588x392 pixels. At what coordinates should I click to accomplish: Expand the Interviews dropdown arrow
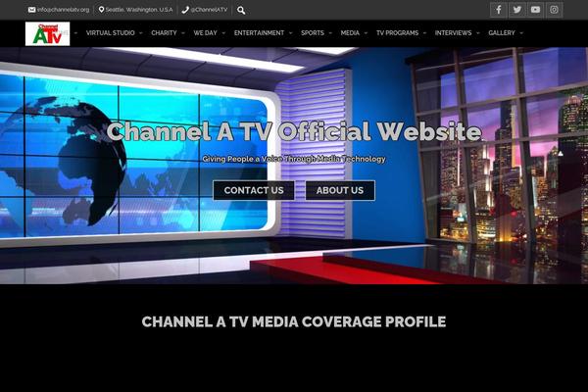(x=478, y=33)
